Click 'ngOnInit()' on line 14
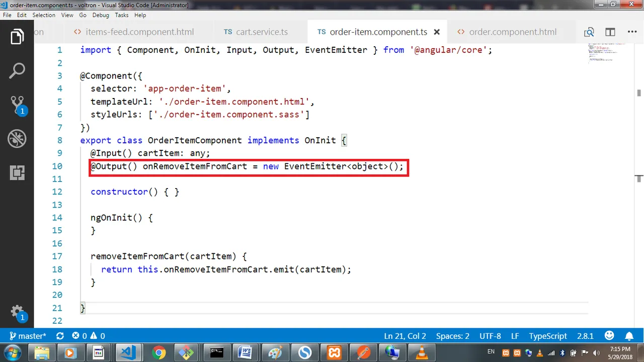This screenshot has width=644, height=362. pos(117,218)
